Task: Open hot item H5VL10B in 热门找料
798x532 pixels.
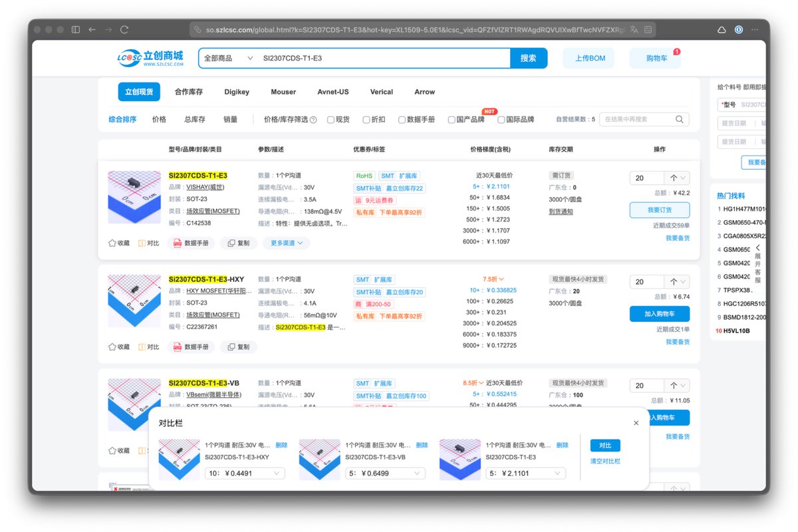Action: coord(736,331)
